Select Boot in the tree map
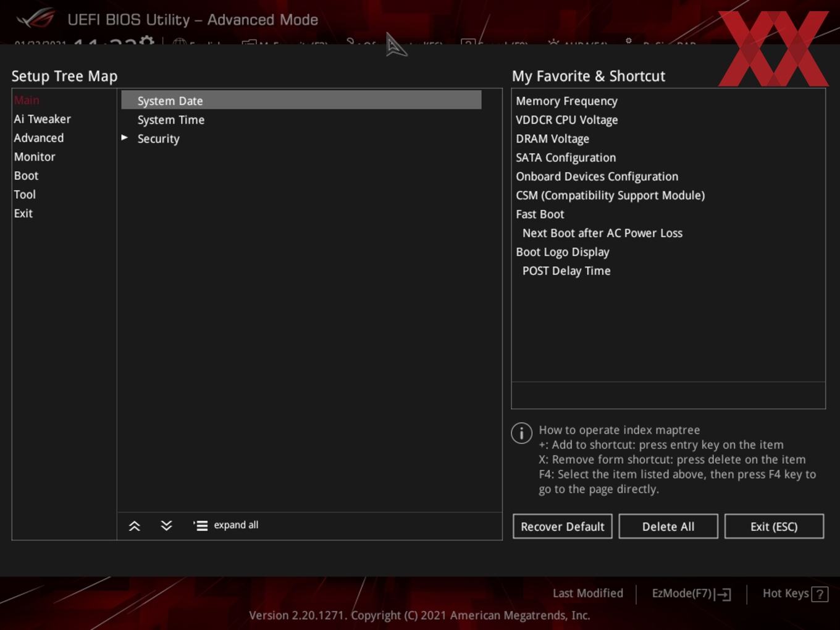The height and width of the screenshot is (630, 840). pyautogui.click(x=26, y=175)
